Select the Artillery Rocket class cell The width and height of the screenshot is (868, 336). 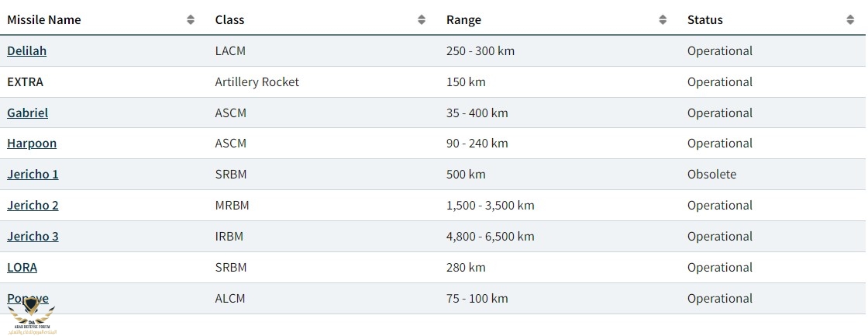pyautogui.click(x=257, y=82)
